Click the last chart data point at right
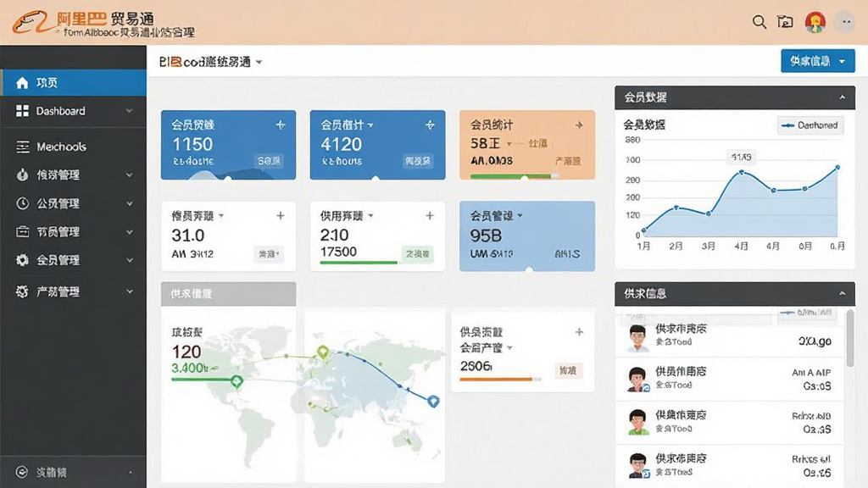Image resolution: width=868 pixels, height=488 pixels. pyautogui.click(x=837, y=167)
